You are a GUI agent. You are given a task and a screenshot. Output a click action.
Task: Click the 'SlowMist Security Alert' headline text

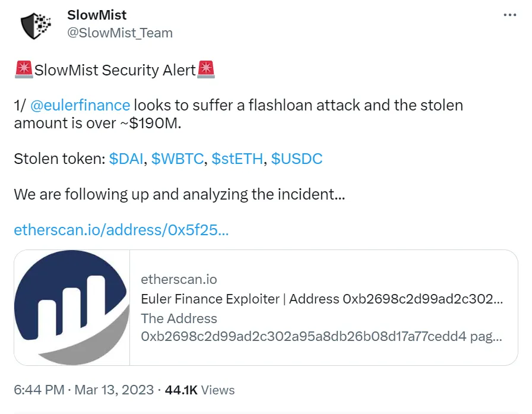point(115,70)
